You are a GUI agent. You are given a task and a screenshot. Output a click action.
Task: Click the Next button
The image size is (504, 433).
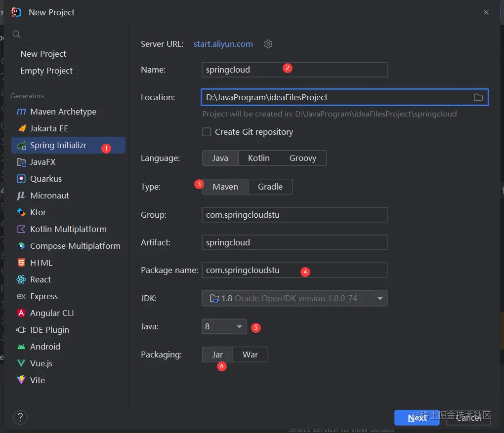(x=417, y=418)
